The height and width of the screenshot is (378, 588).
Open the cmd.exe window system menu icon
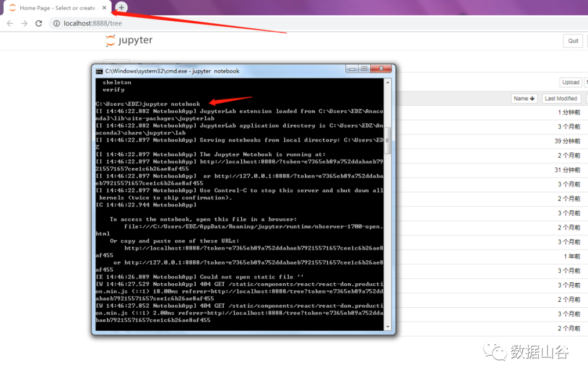point(99,71)
